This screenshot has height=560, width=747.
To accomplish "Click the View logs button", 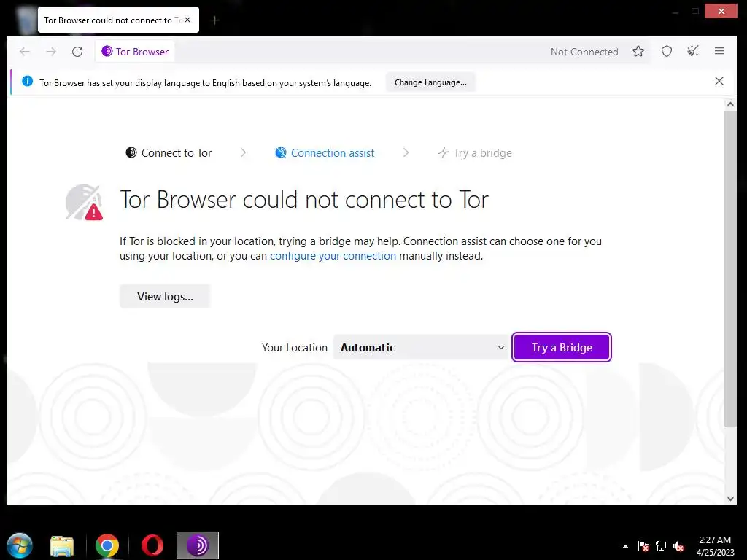I will [x=165, y=296].
